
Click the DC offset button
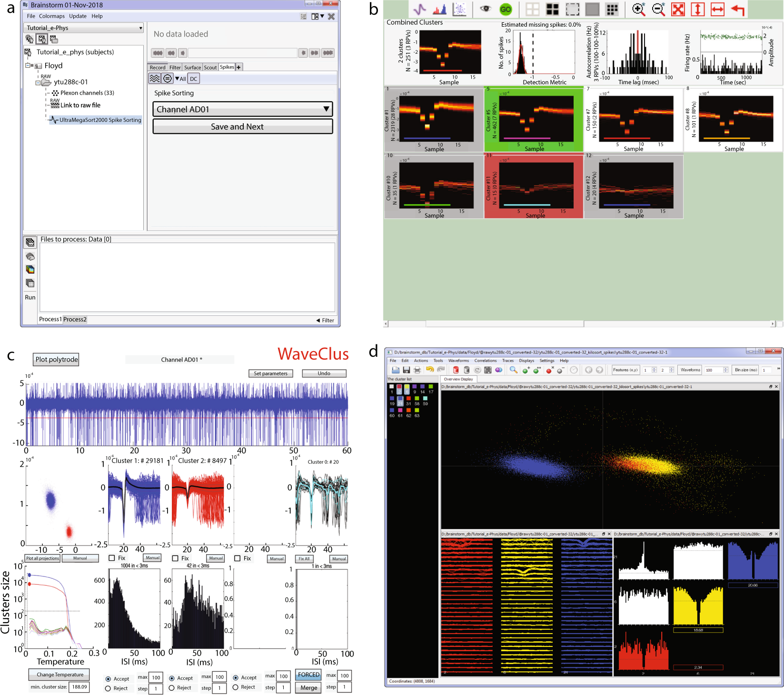click(193, 79)
